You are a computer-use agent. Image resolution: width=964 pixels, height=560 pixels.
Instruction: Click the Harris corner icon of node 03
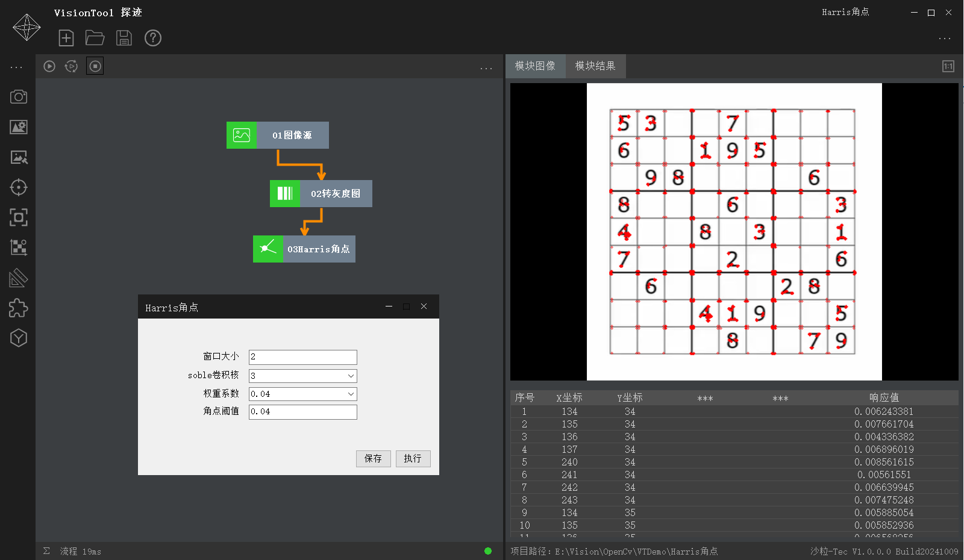[268, 249]
